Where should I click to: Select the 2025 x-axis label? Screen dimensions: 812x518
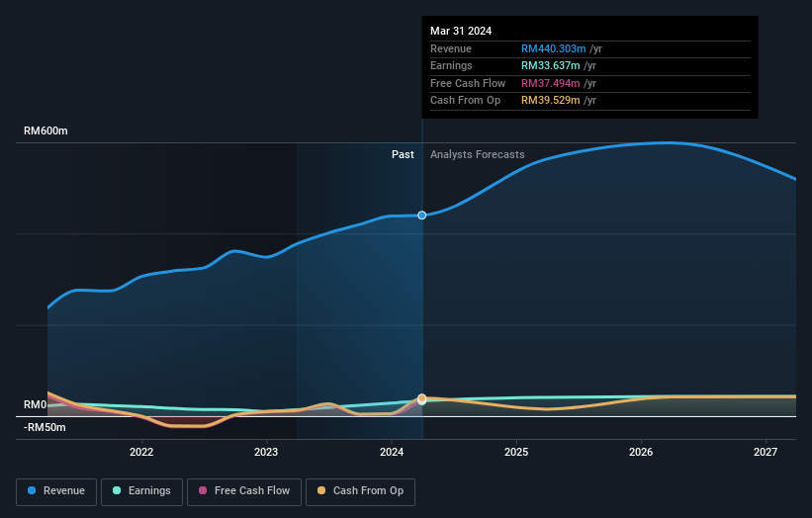coord(516,452)
